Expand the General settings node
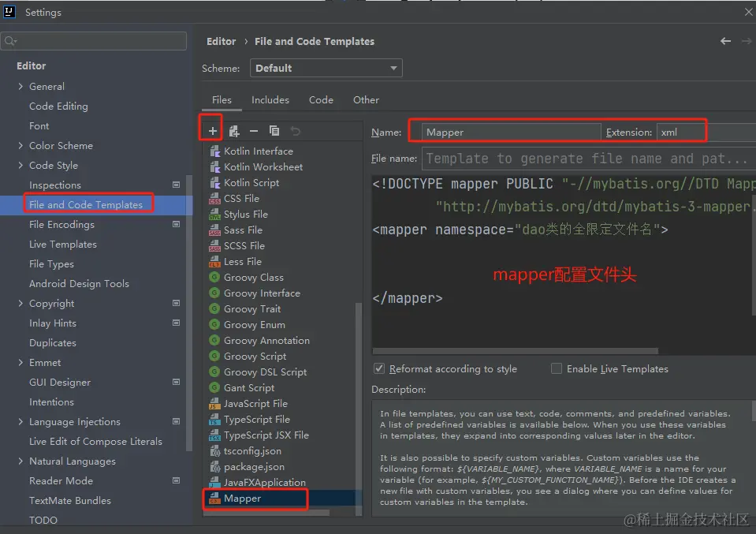The width and height of the screenshot is (756, 534). [x=20, y=86]
